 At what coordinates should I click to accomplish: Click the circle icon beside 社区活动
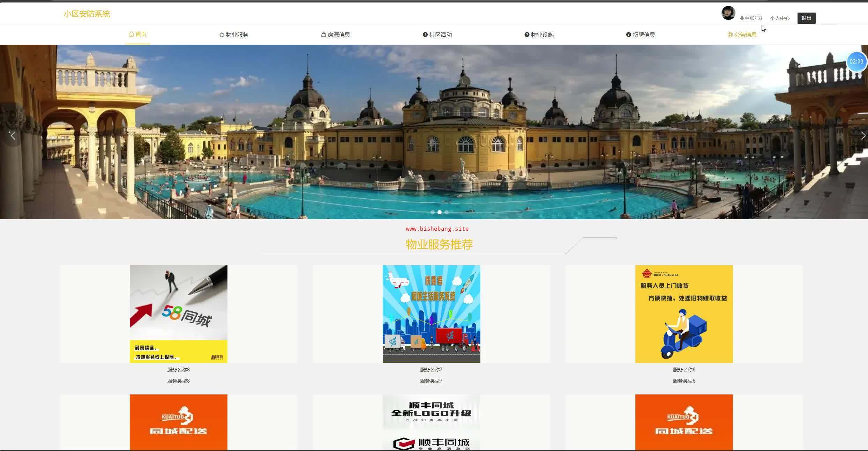pyautogui.click(x=425, y=35)
